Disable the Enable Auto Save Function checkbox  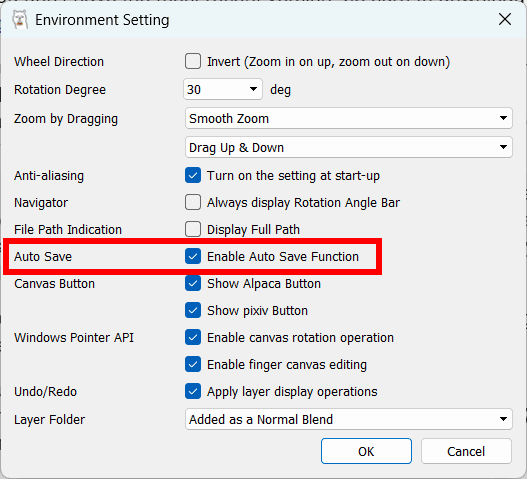click(193, 256)
